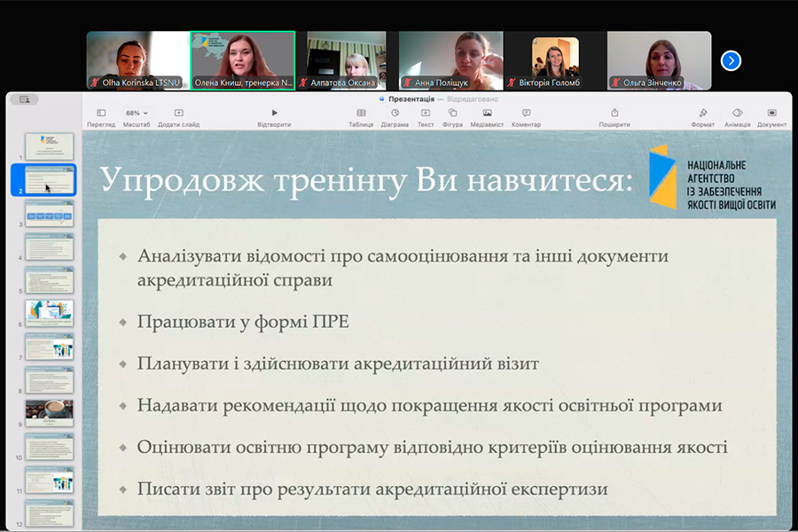Image resolution: width=798 pixels, height=532 pixels.
Task: Click the Презентація document title
Action: (411, 98)
